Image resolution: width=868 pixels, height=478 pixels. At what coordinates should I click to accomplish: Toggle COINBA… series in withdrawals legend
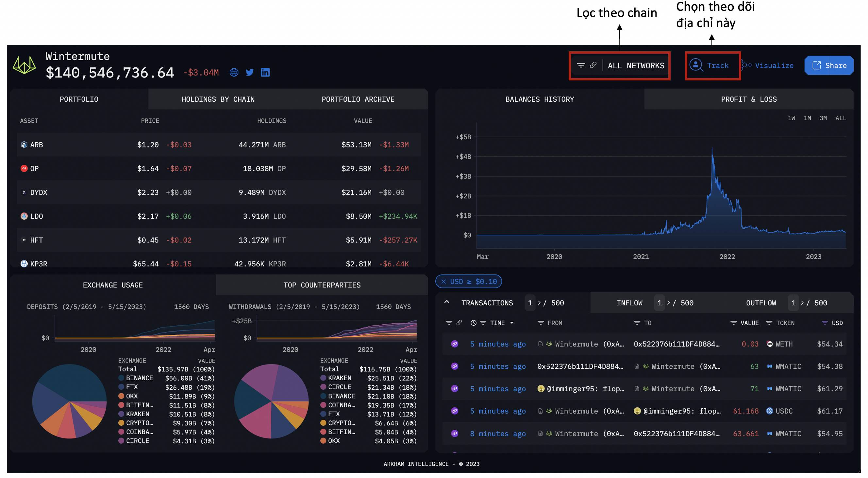338,405
